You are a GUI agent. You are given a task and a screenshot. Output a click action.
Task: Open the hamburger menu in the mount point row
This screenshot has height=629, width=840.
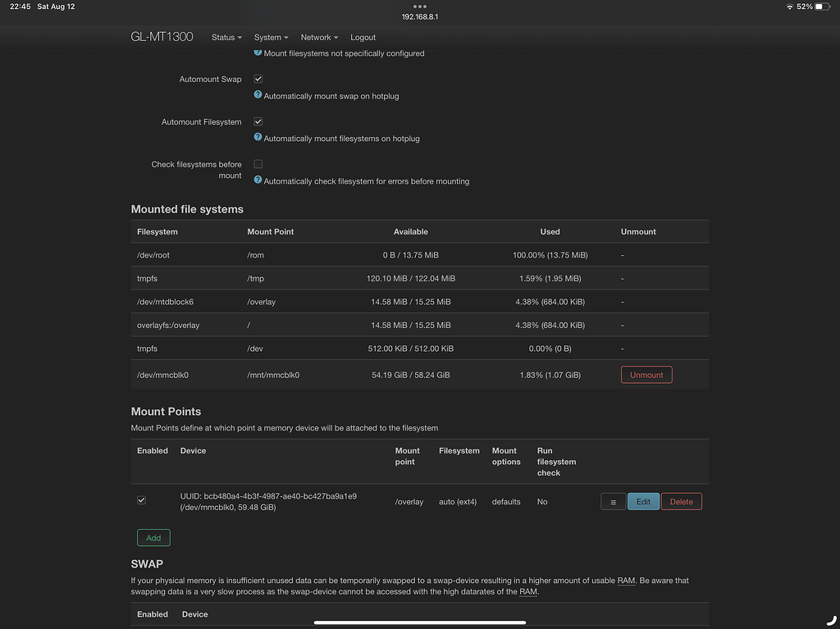(613, 501)
